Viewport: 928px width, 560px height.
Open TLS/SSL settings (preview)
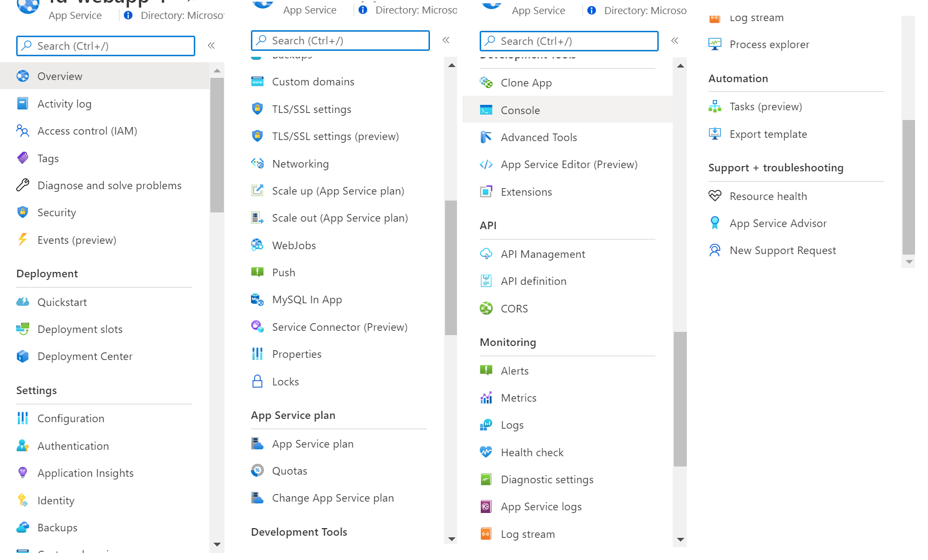coord(335,136)
